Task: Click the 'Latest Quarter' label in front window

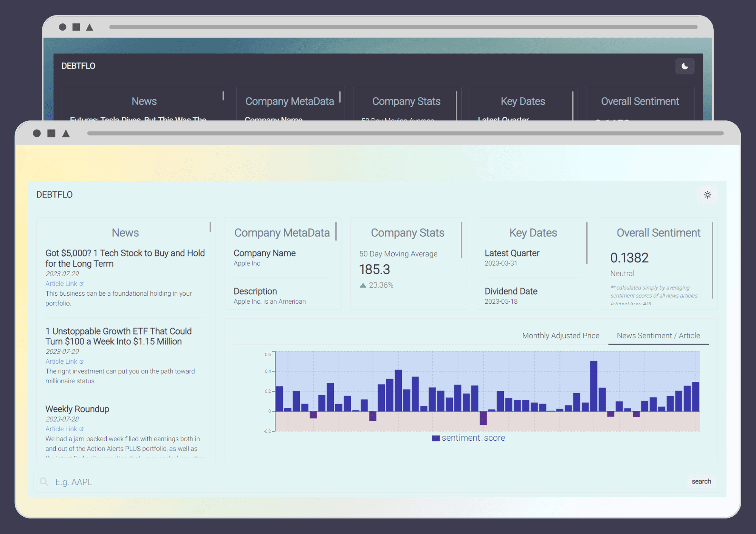Action: point(512,253)
